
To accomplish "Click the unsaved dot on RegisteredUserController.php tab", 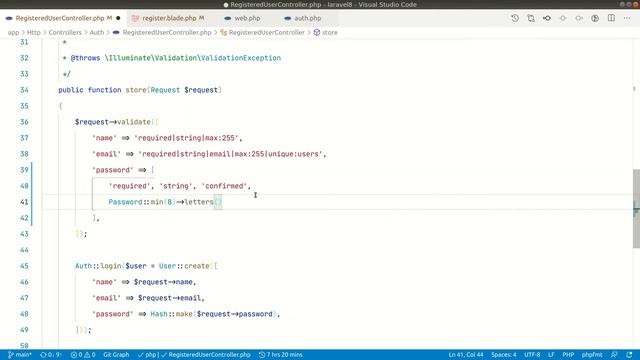I will pyautogui.click(x=118, y=18).
